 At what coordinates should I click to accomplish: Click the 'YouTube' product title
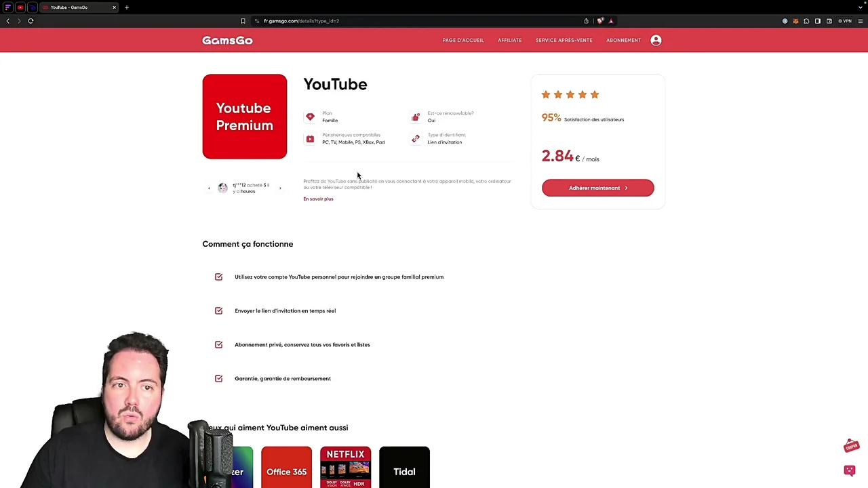pos(335,84)
